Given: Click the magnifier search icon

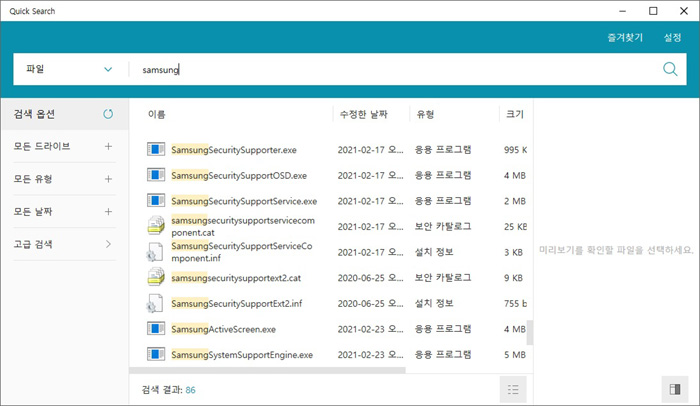Looking at the screenshot, I should point(670,69).
